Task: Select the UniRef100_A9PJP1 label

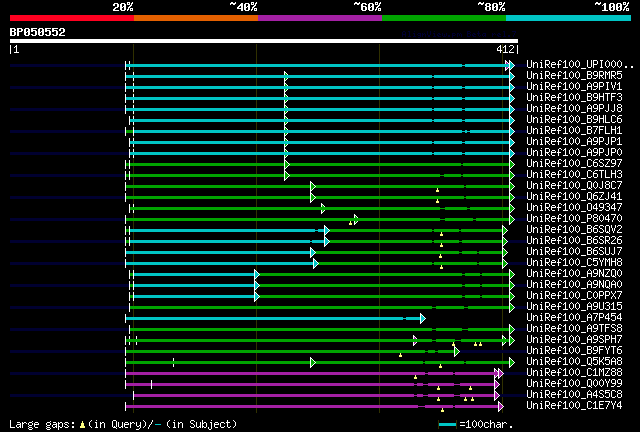Action: pyautogui.click(x=574, y=142)
